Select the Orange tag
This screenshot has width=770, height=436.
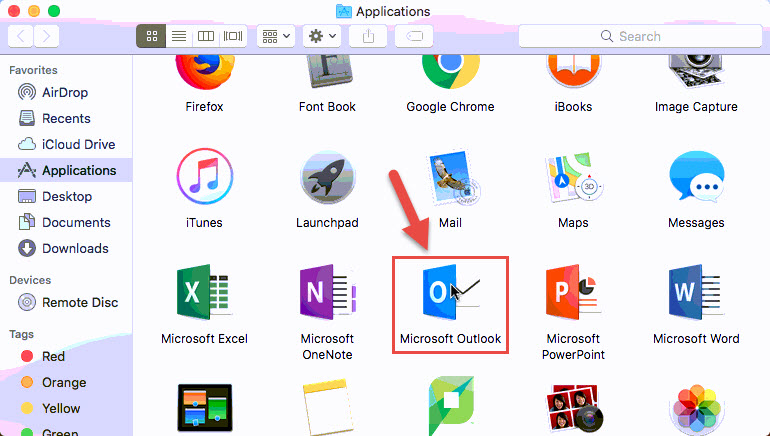pos(66,382)
